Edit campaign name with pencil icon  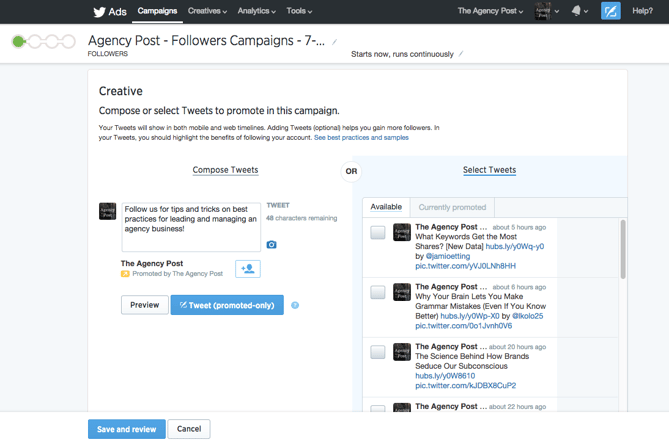(335, 43)
